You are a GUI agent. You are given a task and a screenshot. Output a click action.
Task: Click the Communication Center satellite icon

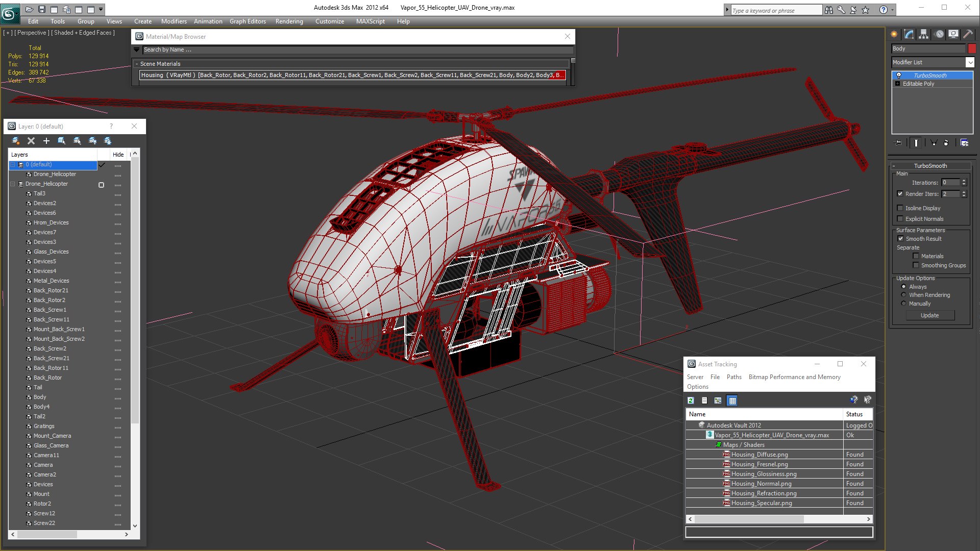[853, 10]
